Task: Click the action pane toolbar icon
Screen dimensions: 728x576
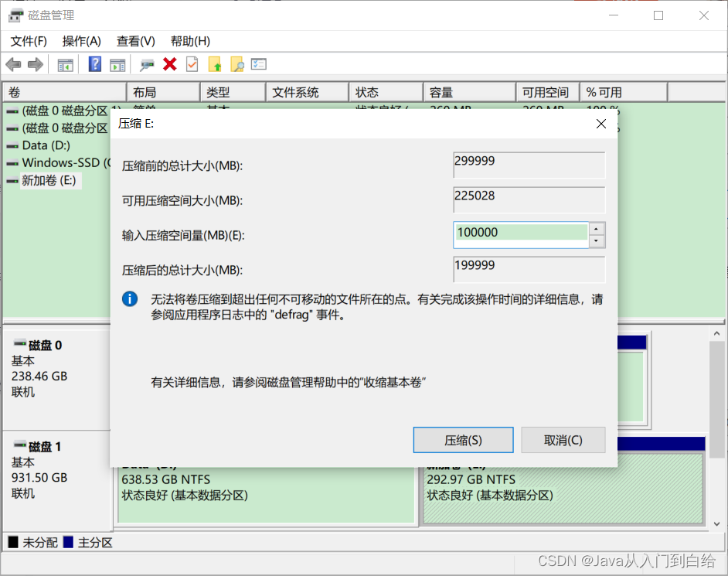Action: tap(117, 65)
